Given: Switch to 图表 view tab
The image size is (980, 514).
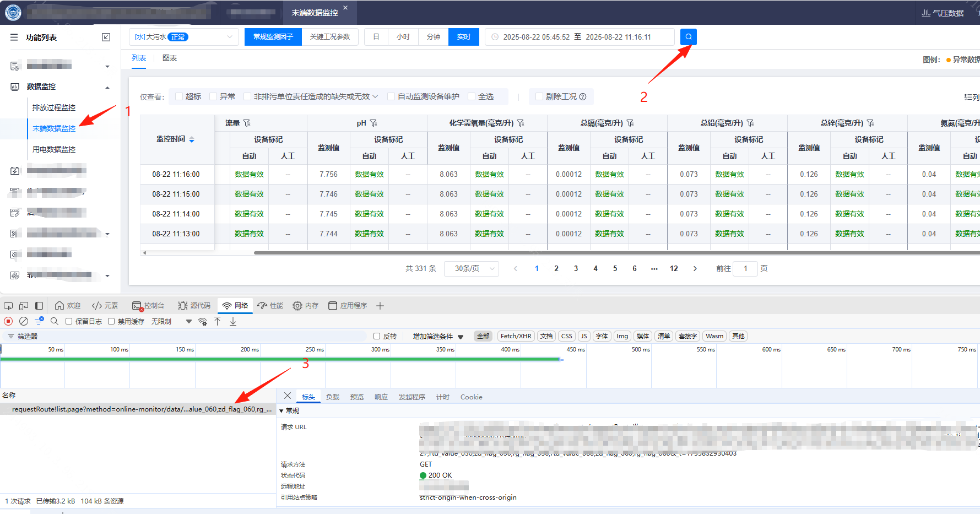Looking at the screenshot, I should [170, 58].
